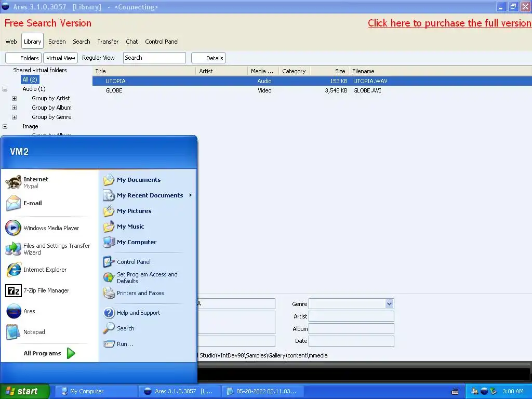532x399 pixels.
Task: Expand Group by Album under Audio
Action: [x=14, y=108]
